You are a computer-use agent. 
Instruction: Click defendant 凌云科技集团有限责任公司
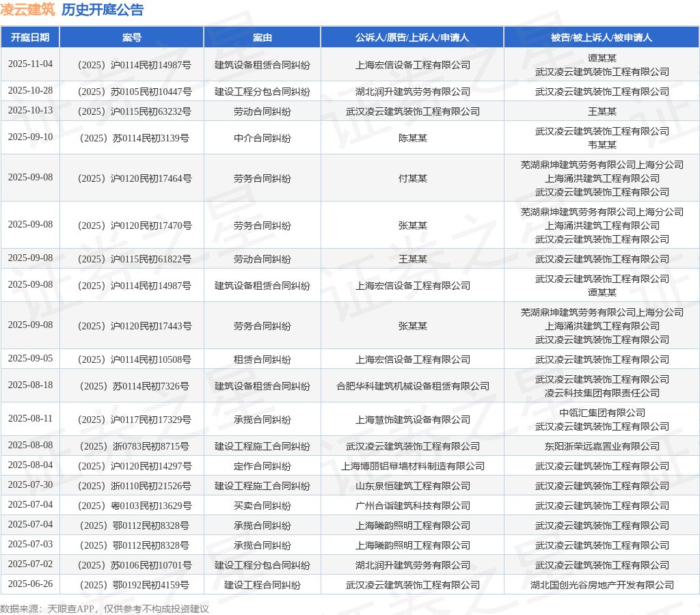(x=602, y=393)
